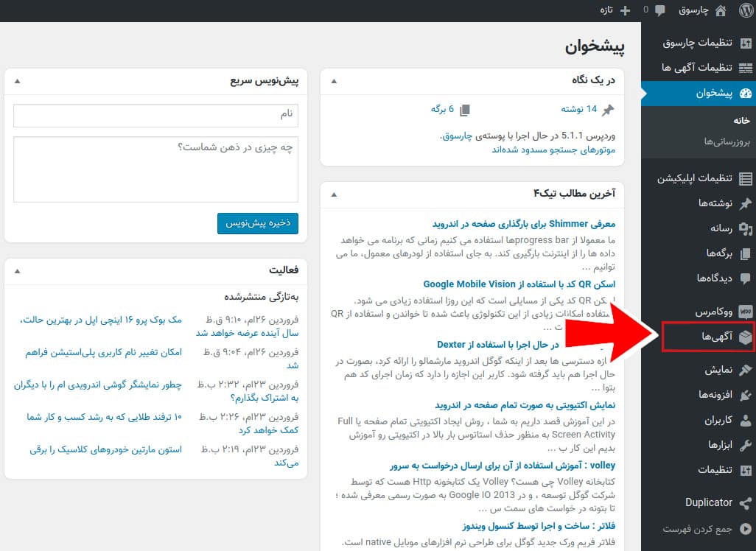Click the تنظیمات settings icon near Duplicator
756x551 pixels.
coord(746,470)
